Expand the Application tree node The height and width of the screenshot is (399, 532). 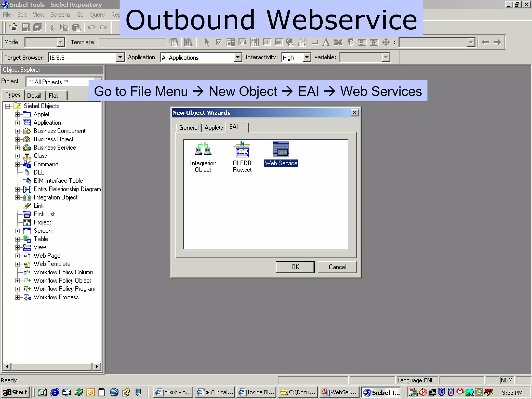17,123
